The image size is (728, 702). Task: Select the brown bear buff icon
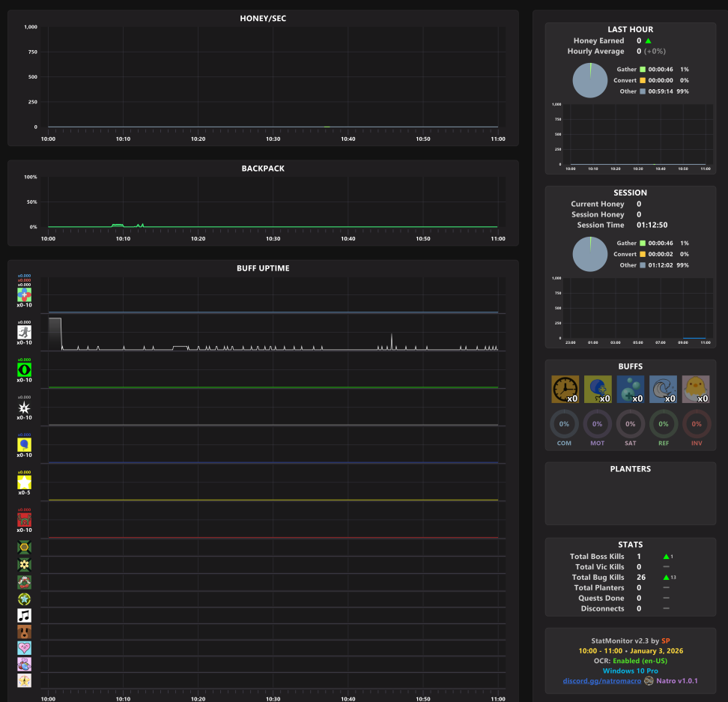(24, 632)
